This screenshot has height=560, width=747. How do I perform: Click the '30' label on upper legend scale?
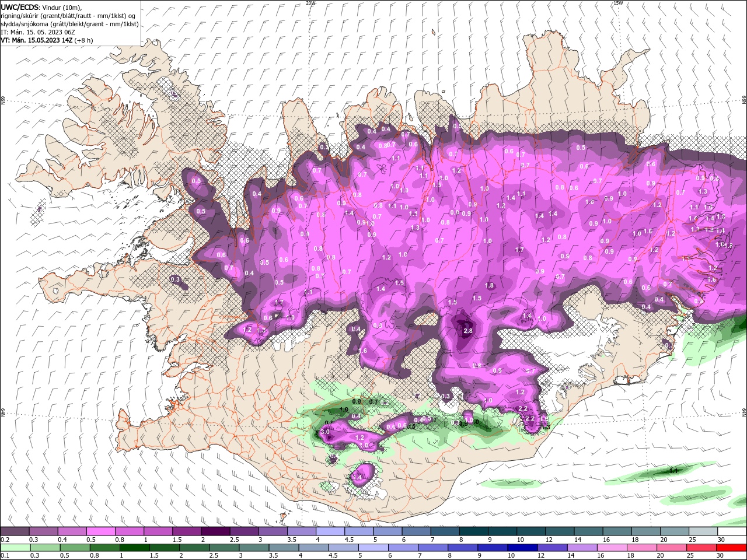721,540
